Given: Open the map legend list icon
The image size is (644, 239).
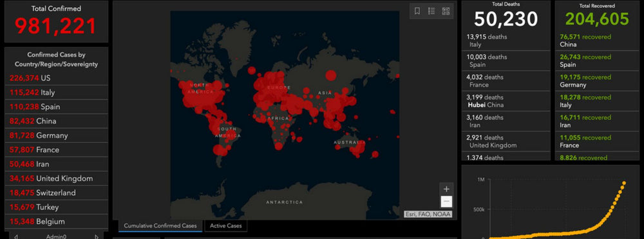Looking at the screenshot, I should (x=431, y=11).
